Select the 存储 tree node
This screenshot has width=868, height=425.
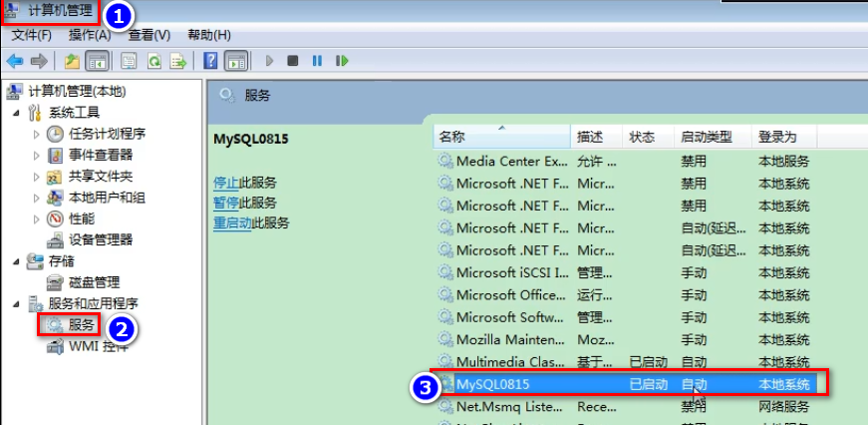[x=62, y=261]
